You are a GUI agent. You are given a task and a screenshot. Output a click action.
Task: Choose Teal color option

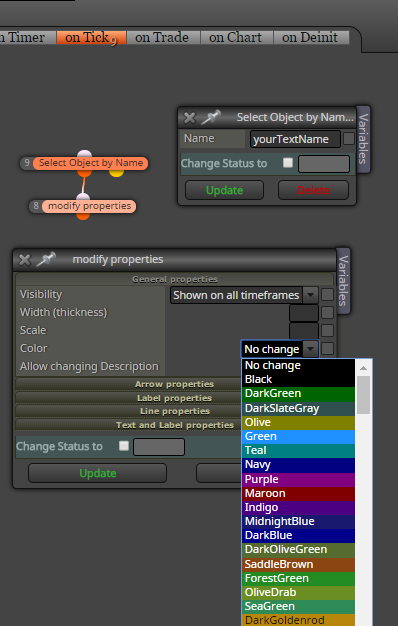[x=298, y=451]
